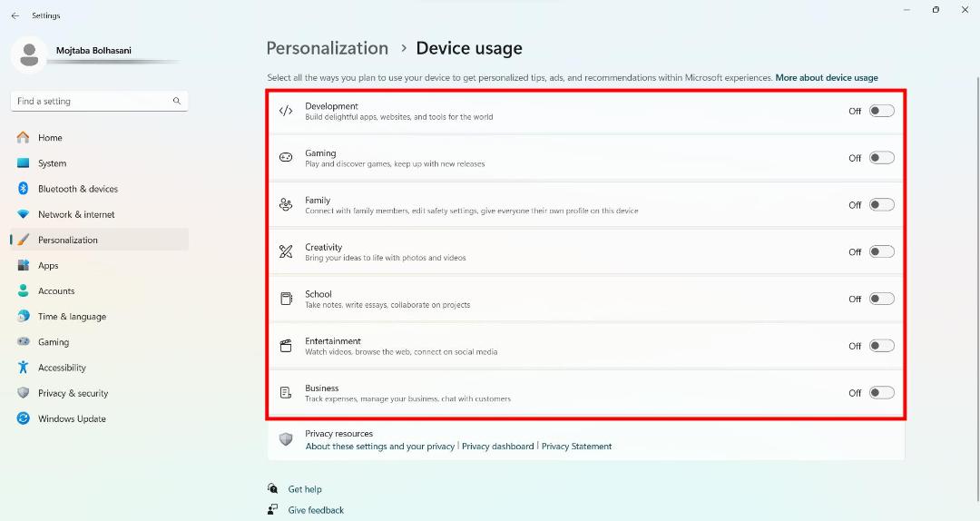Click the Development code brackets icon
The height and width of the screenshot is (521, 980).
[286, 111]
